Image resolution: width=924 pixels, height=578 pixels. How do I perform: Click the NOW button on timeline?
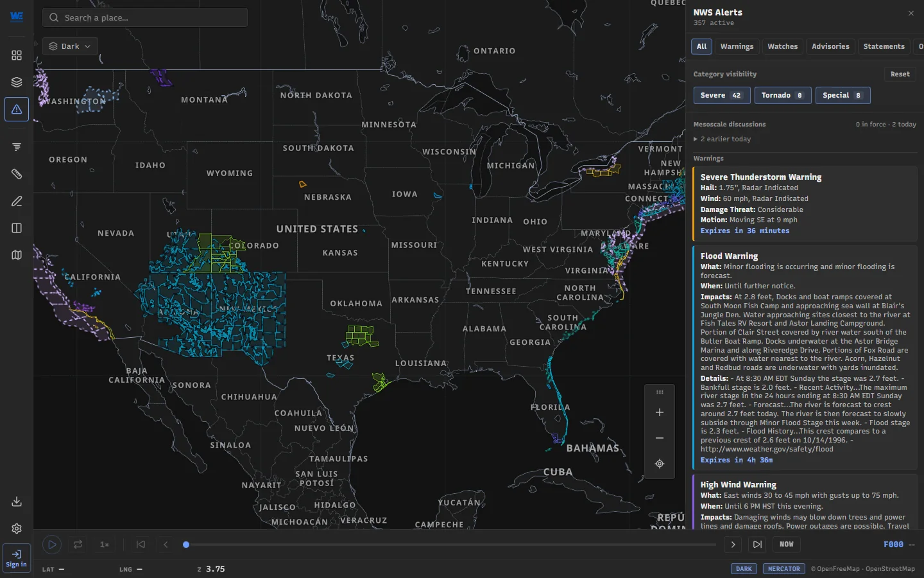tap(787, 545)
